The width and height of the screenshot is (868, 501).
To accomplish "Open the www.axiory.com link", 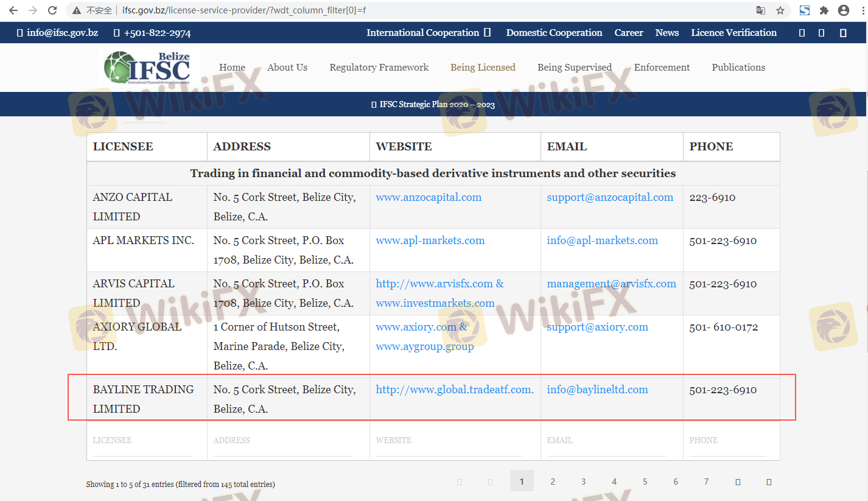I will coord(416,327).
